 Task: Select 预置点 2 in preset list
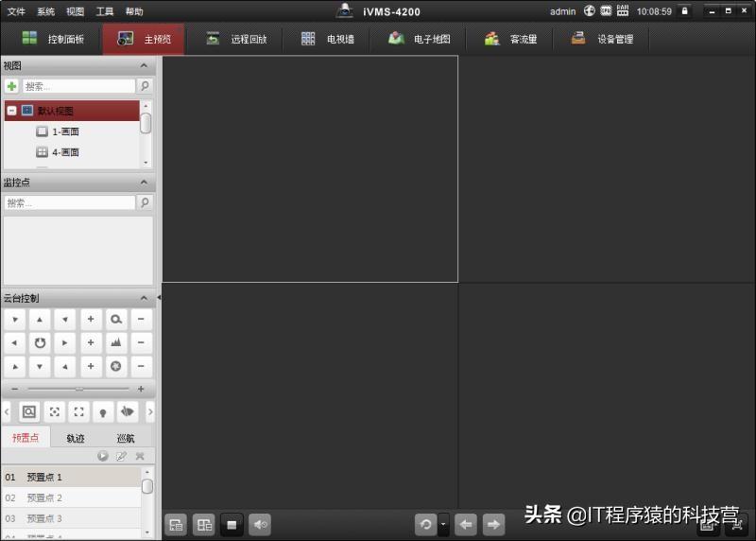[x=72, y=497]
